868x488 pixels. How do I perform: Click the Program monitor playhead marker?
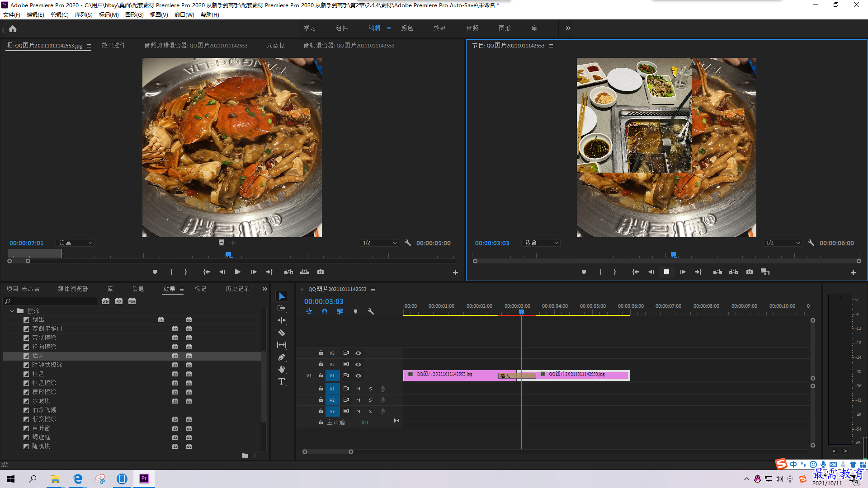coord(674,255)
